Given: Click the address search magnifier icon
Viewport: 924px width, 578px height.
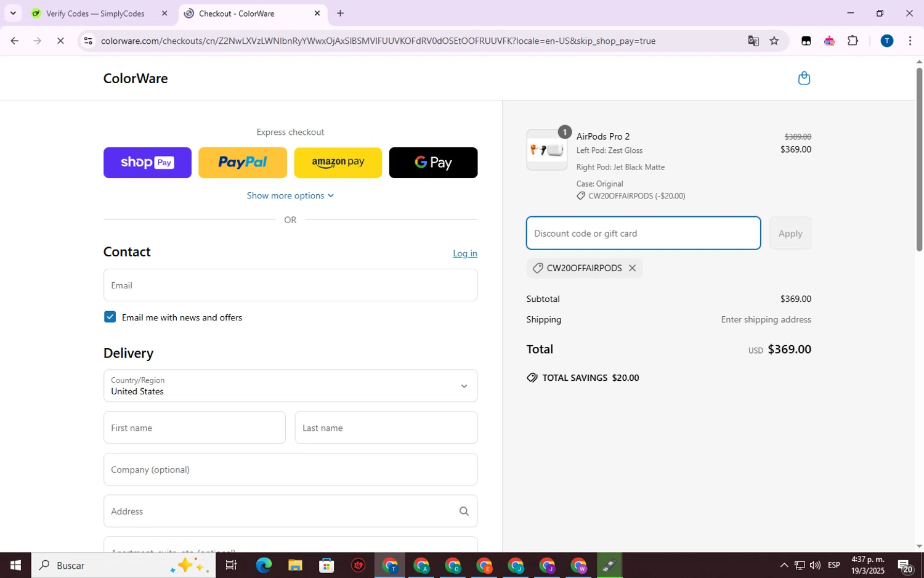Looking at the screenshot, I should pyautogui.click(x=464, y=511).
